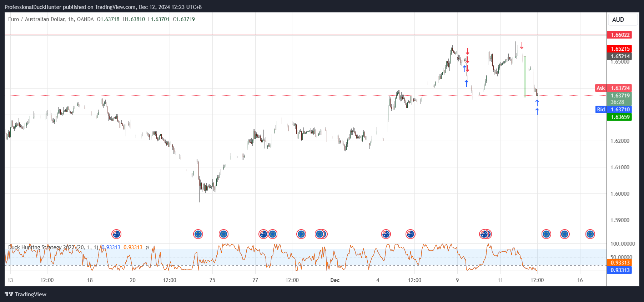Click the 16 date label on the time axis
Image resolution: width=644 pixels, height=302 pixels.
pos(580,280)
